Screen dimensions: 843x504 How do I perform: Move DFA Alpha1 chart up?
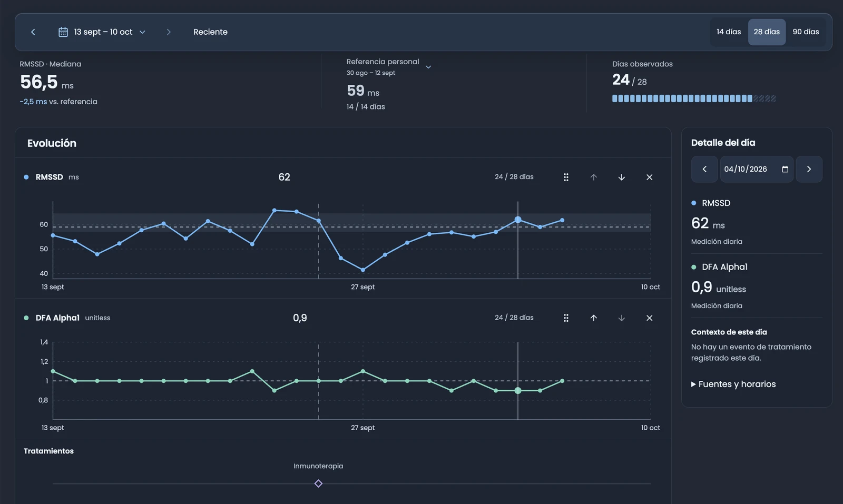click(594, 318)
